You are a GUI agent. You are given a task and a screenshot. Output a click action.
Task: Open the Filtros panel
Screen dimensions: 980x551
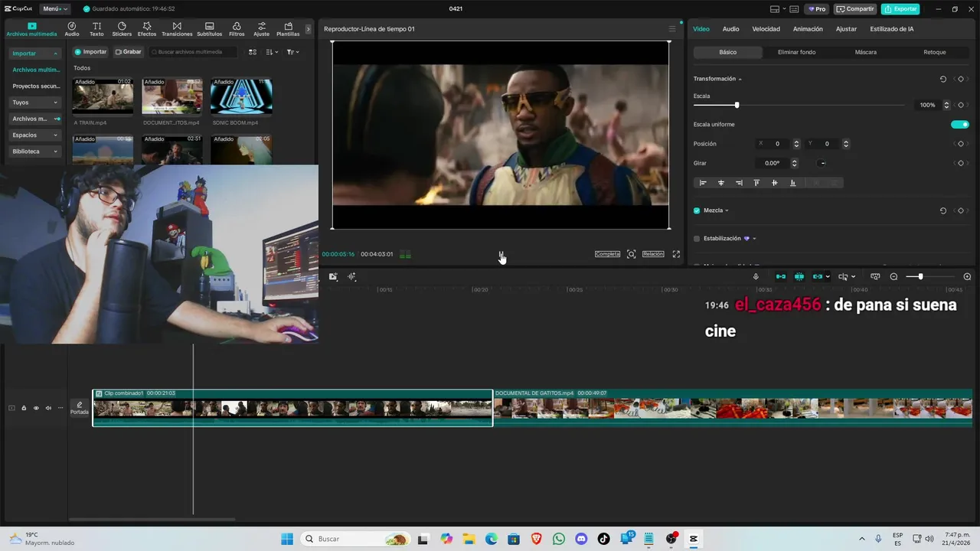(x=237, y=29)
